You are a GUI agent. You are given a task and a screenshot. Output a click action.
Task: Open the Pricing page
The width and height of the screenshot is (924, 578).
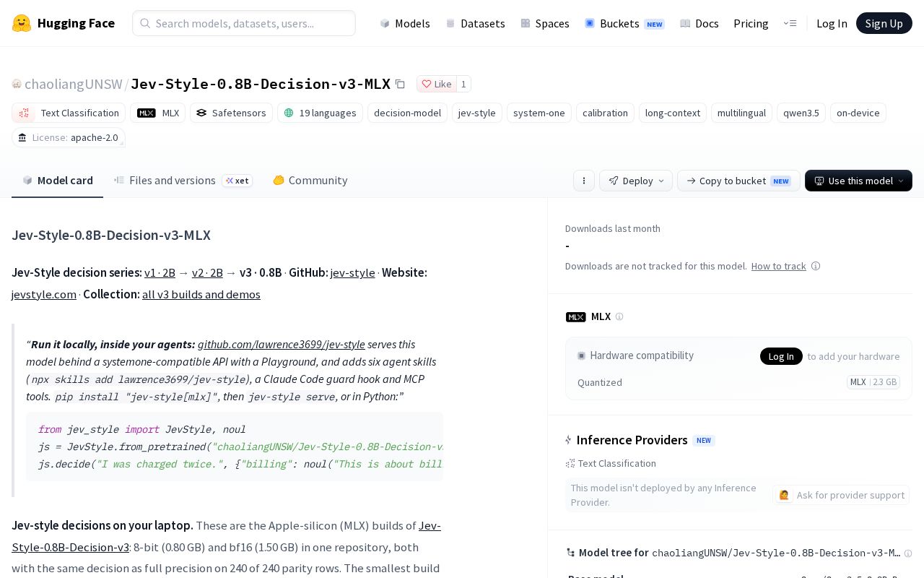click(751, 23)
